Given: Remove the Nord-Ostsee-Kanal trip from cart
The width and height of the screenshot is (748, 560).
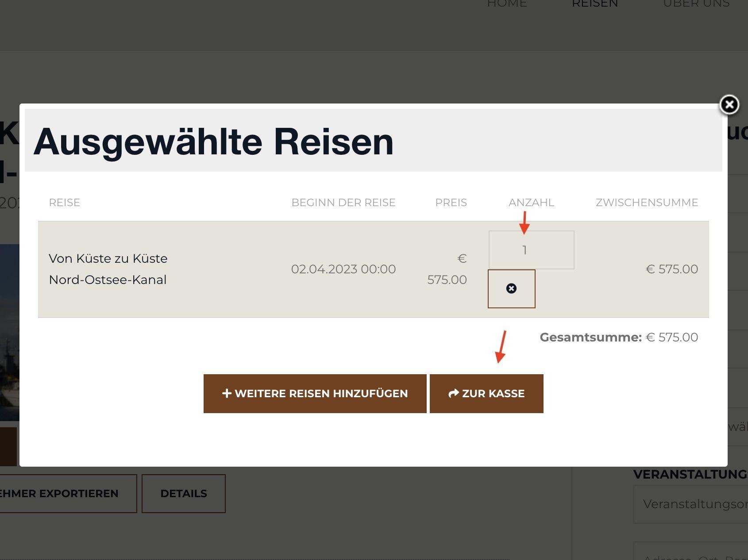Looking at the screenshot, I should tap(511, 289).
